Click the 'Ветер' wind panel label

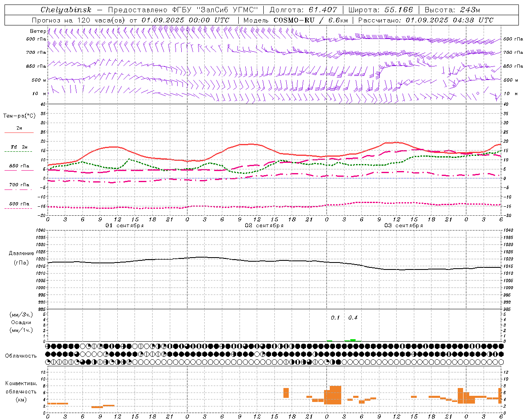point(38,31)
